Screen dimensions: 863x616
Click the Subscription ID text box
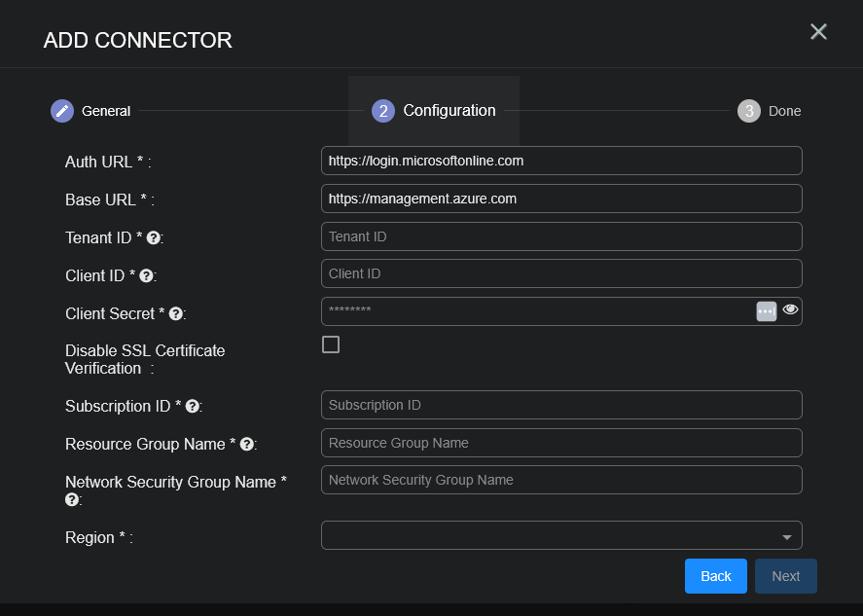[561, 405]
